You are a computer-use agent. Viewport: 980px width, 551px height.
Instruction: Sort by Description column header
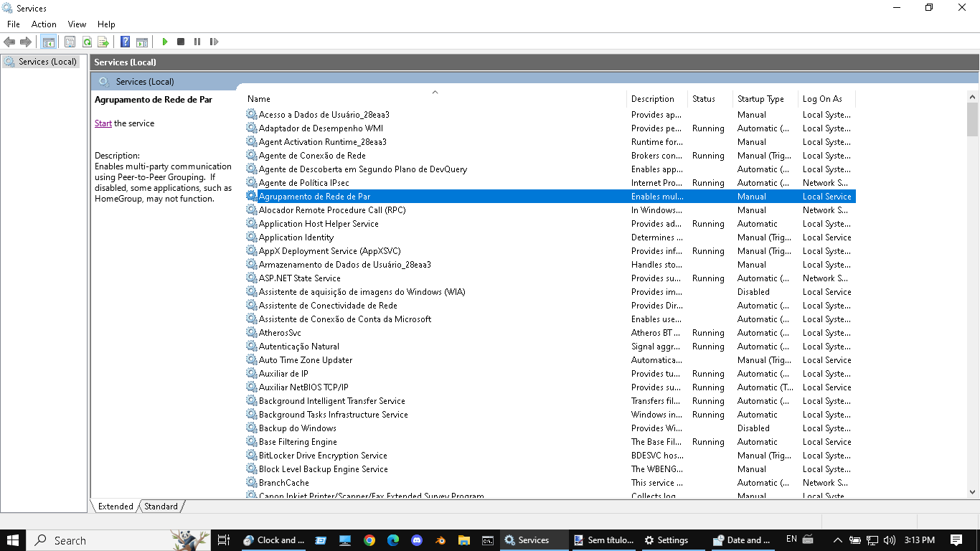click(656, 99)
